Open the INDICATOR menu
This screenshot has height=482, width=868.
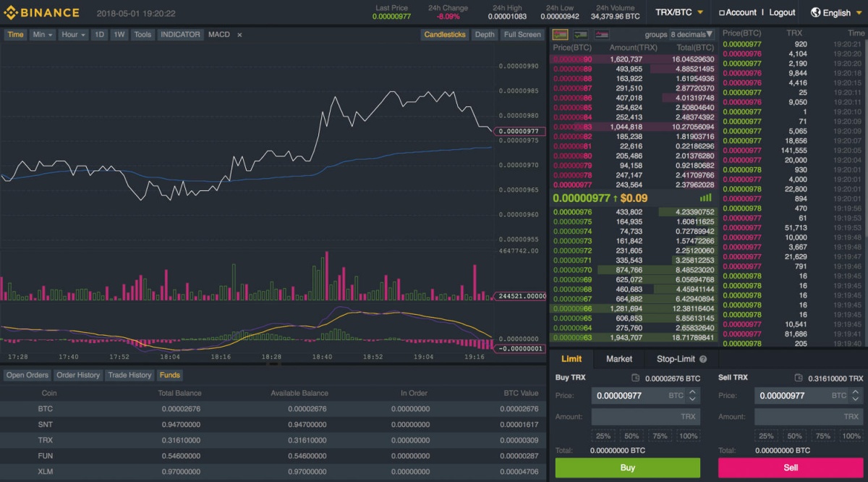pos(181,35)
